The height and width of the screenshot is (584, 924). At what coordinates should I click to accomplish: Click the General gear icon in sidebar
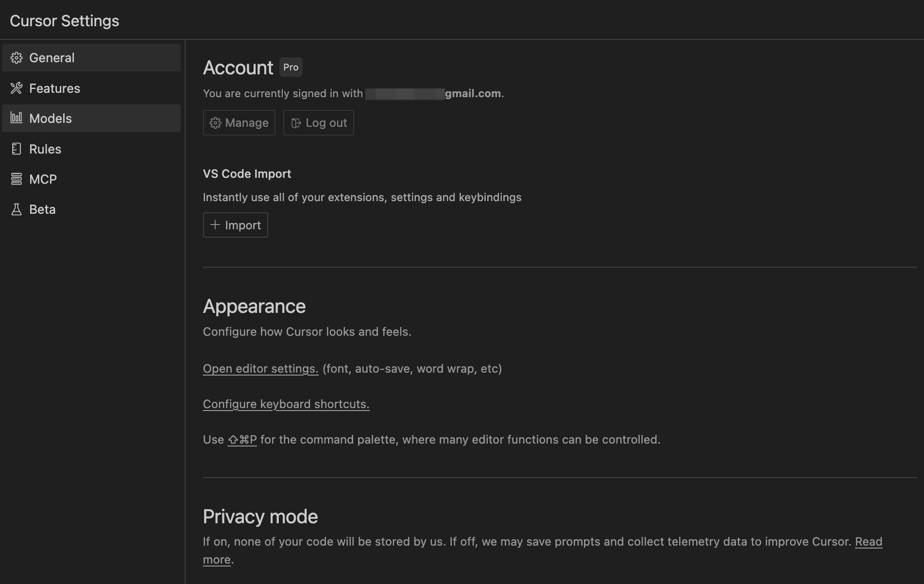point(17,58)
